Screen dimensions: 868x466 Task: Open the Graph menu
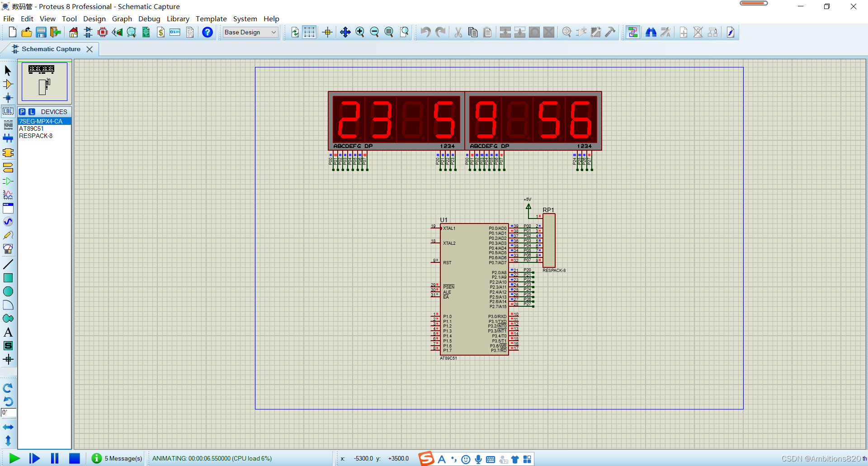point(122,19)
